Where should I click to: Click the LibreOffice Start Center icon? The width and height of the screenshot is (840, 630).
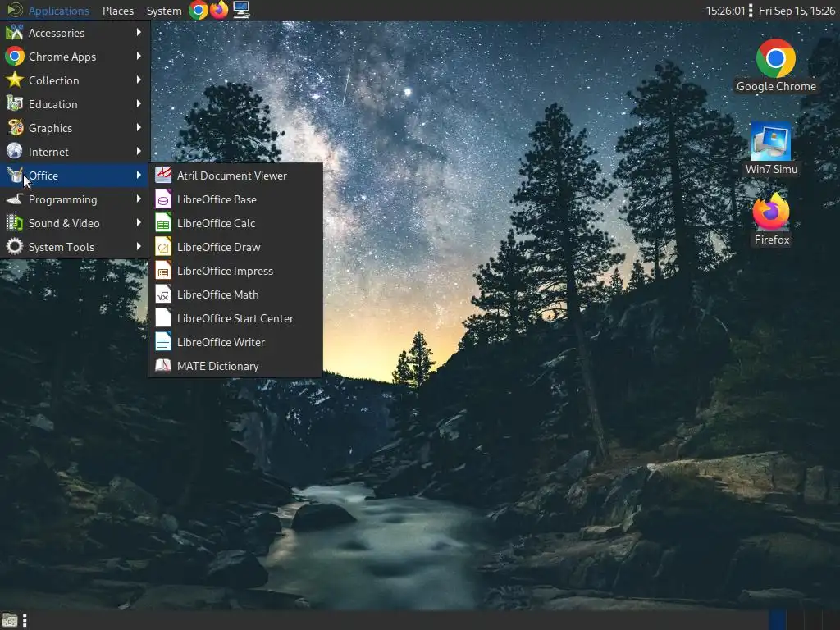coord(163,318)
